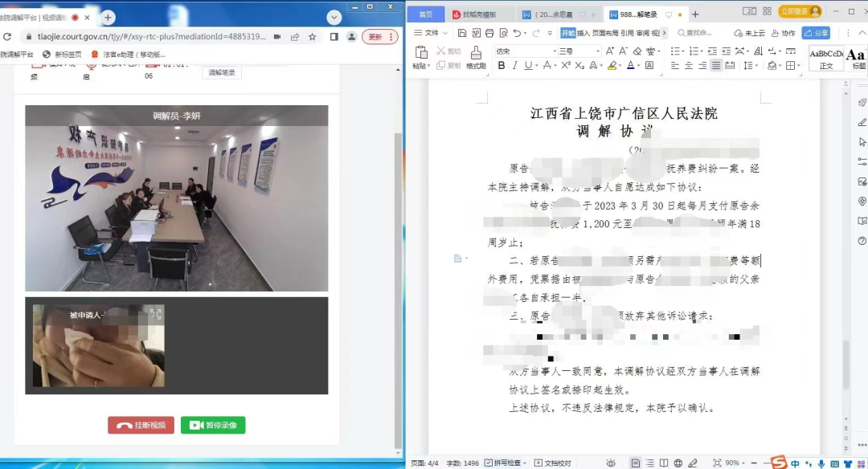Open the font name dropdown (仿宋)
The image size is (868, 469).
tap(555, 51)
